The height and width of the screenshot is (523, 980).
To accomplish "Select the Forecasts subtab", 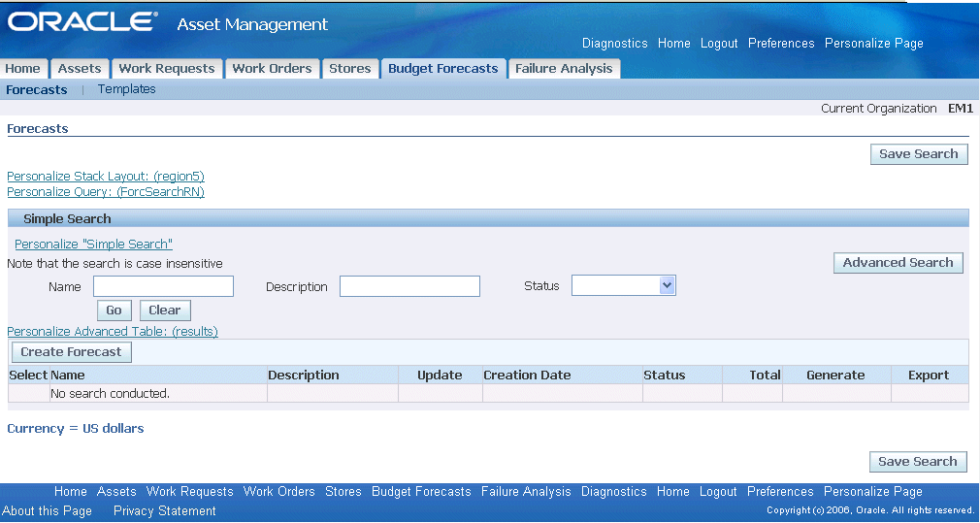I will (x=36, y=89).
